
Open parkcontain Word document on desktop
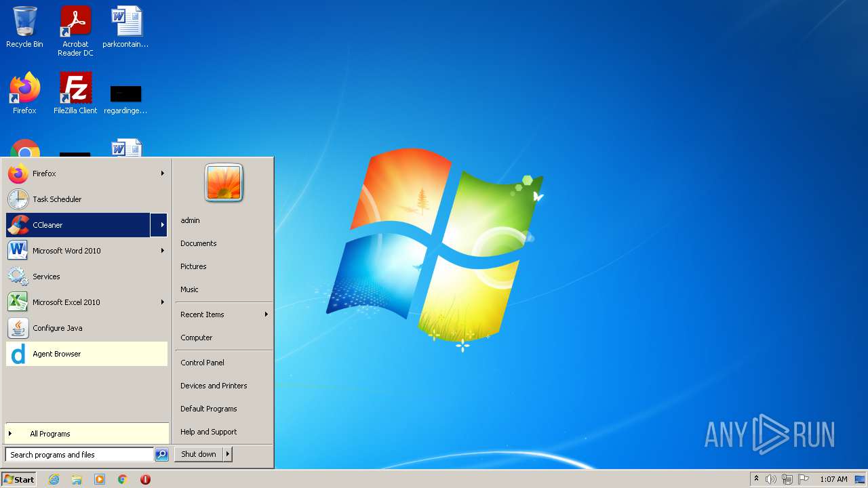pyautogui.click(x=126, y=27)
